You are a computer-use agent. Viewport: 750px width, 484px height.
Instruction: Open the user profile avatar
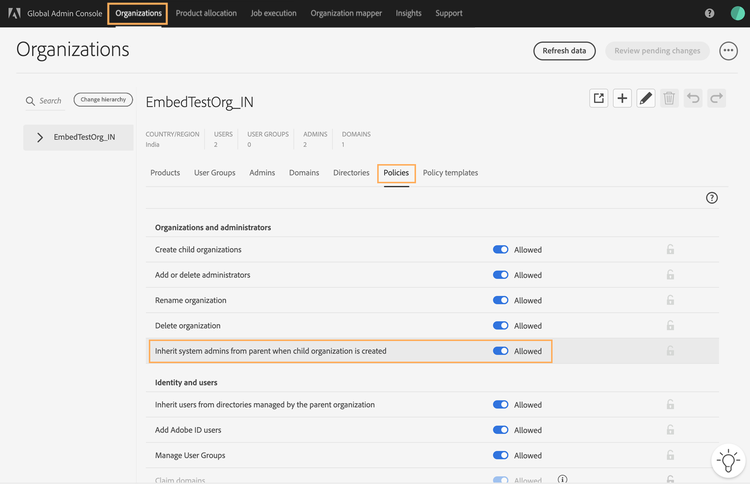[738, 14]
